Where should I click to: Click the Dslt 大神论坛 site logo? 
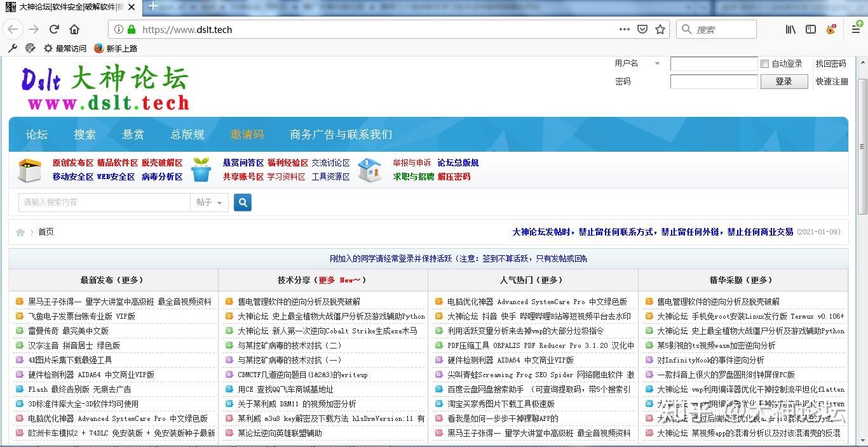pos(105,86)
